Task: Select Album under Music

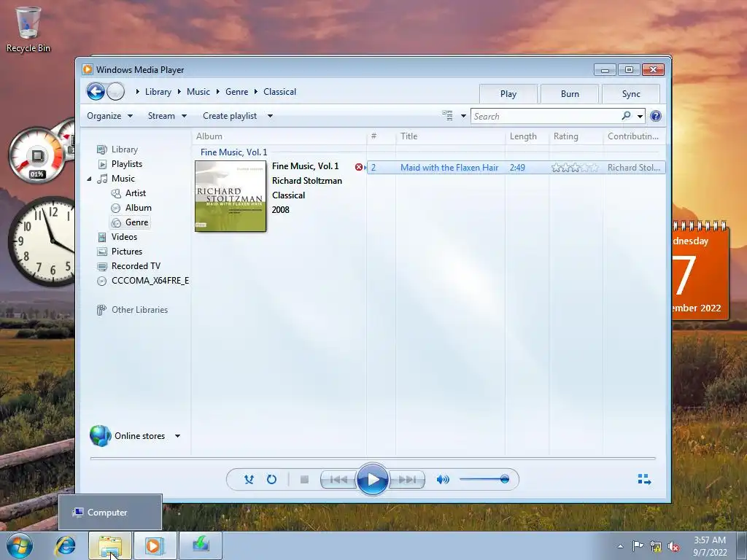Action: tap(138, 208)
